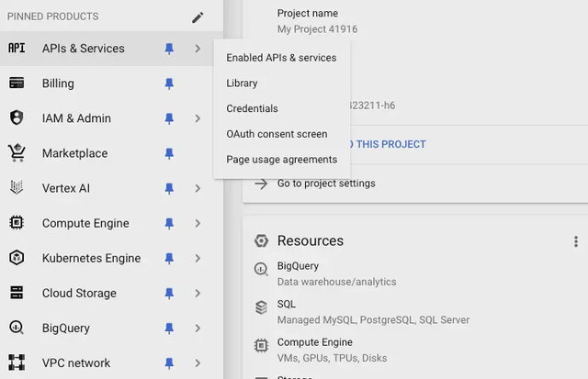Click the arrow icon beside Go to project settings
The height and width of the screenshot is (379, 588).
(x=261, y=184)
